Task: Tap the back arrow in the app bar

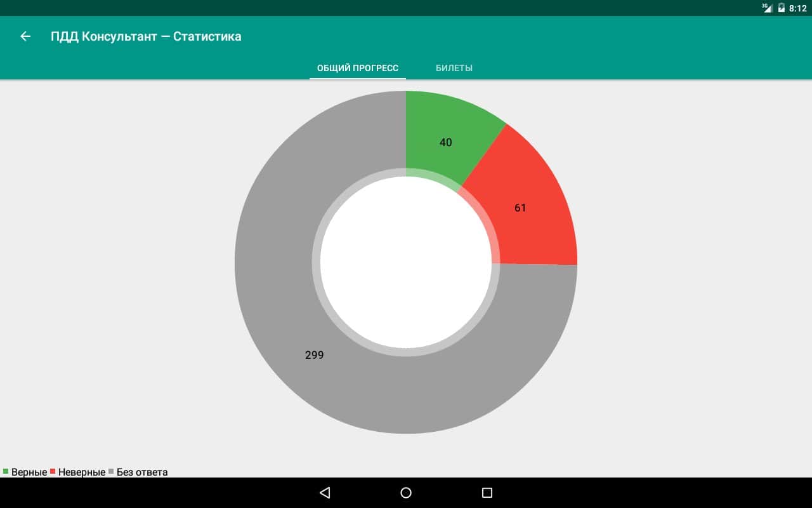Action: (x=25, y=36)
